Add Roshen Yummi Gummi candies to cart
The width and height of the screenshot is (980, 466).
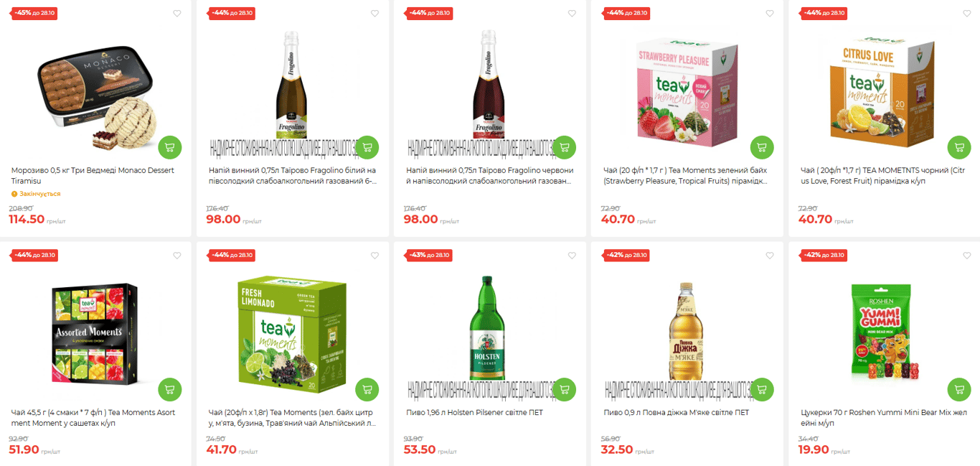click(x=959, y=389)
